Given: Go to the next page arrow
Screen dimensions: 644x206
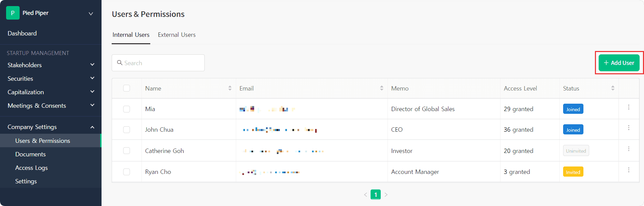Looking at the screenshot, I should (x=386, y=195).
